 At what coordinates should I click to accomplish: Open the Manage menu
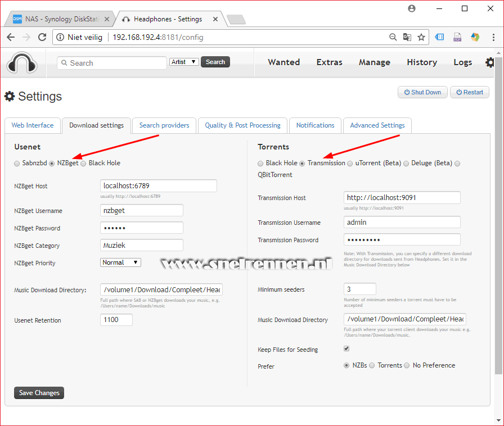click(375, 62)
